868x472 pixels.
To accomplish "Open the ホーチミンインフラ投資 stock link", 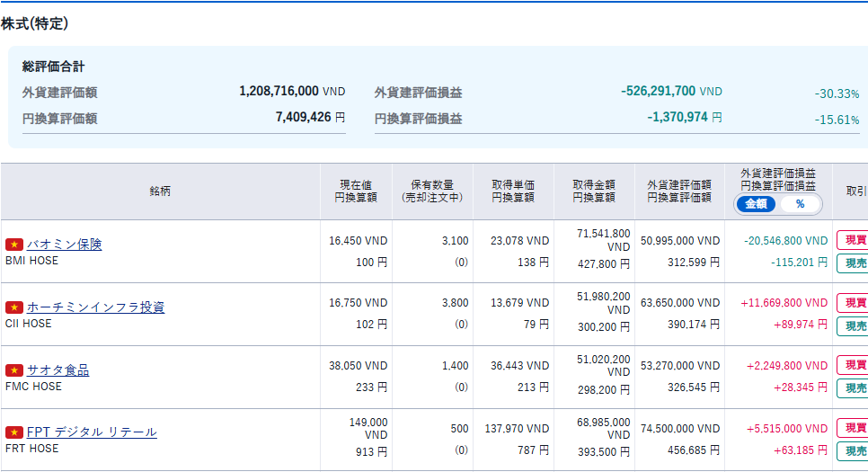I will [95, 307].
